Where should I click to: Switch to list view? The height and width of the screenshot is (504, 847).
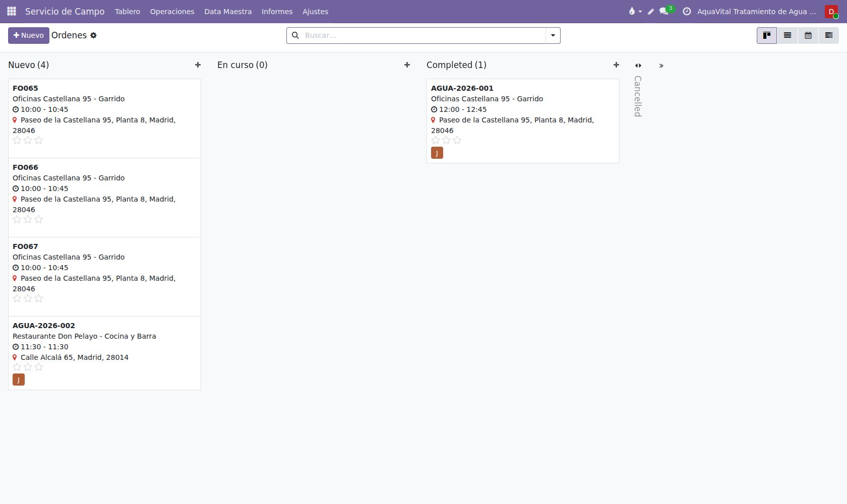(788, 35)
